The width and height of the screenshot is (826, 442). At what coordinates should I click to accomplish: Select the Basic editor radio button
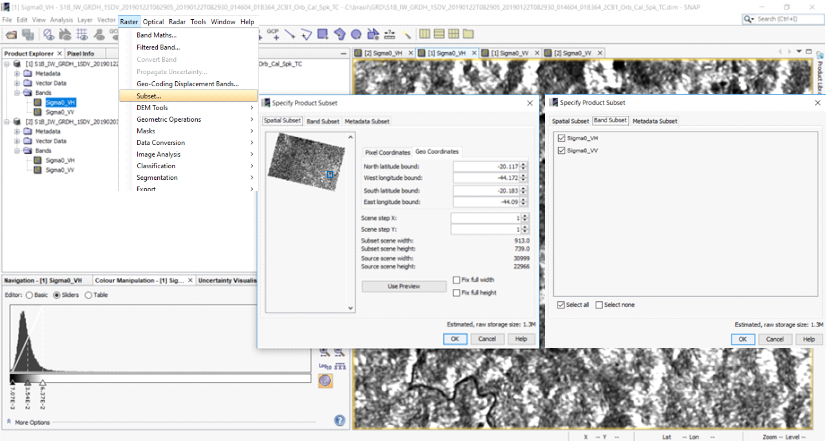29,295
